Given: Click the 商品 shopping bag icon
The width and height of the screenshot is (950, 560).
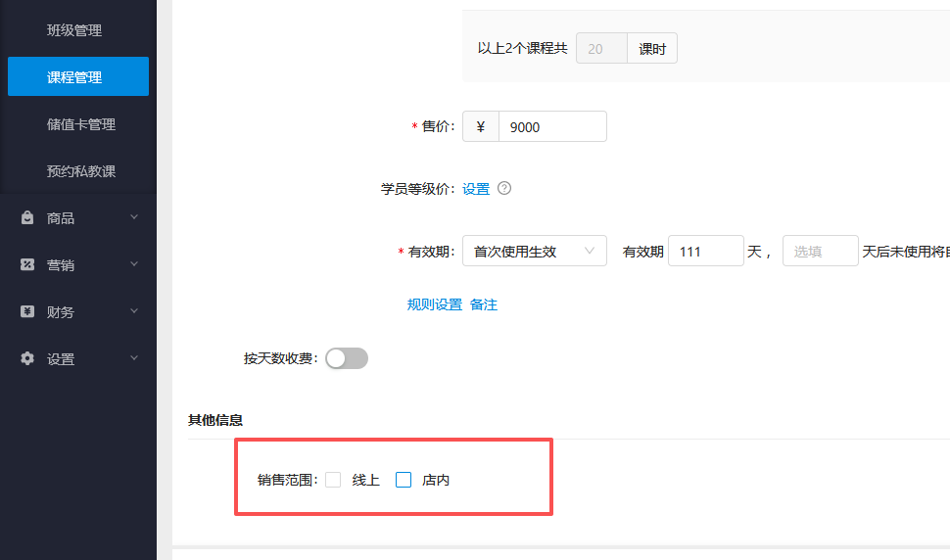Looking at the screenshot, I should (x=27, y=217).
